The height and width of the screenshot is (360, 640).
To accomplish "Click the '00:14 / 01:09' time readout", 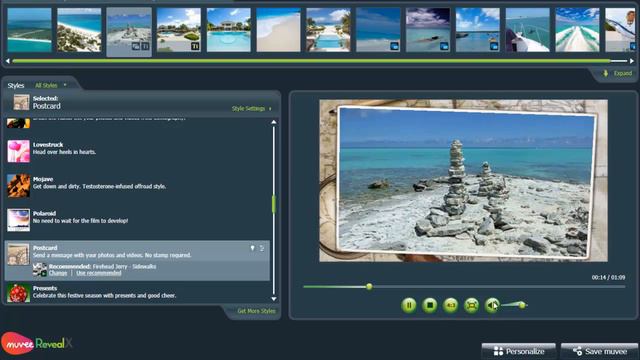I will (608, 277).
